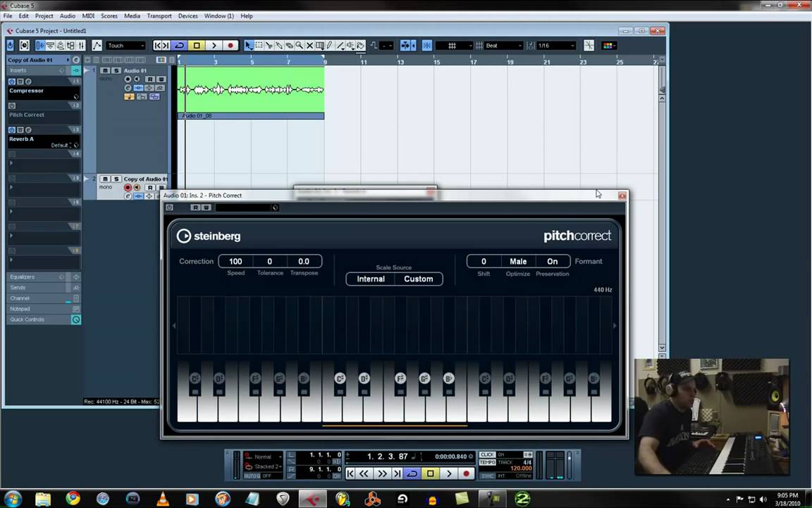Click the Correction Speed value 100
The image size is (812, 508).
[235, 261]
